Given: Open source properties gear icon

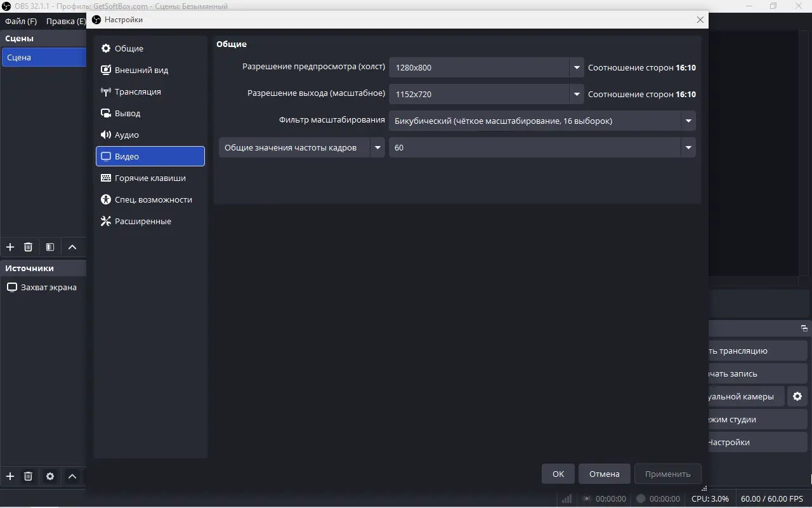Looking at the screenshot, I should tap(50, 476).
